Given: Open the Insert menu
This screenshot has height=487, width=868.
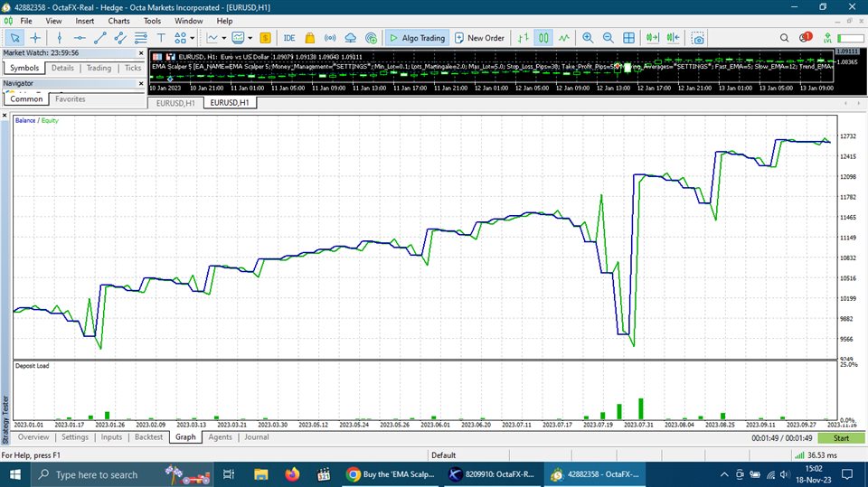Looking at the screenshot, I should coord(85,21).
